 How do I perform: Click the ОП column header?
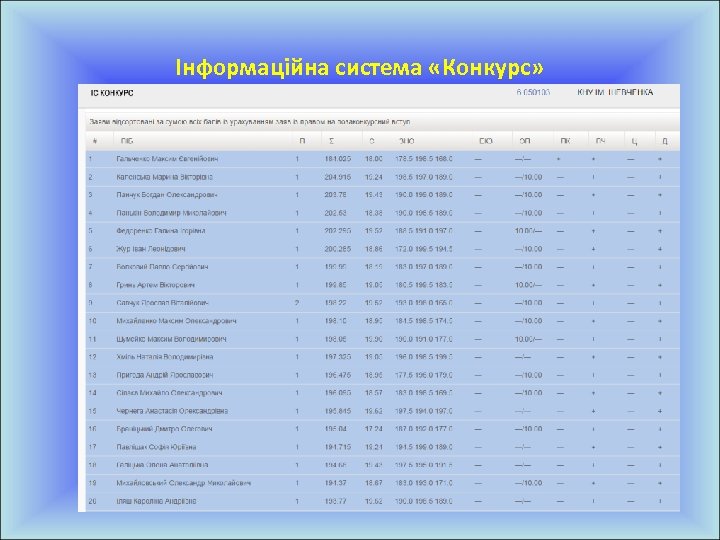click(525, 141)
